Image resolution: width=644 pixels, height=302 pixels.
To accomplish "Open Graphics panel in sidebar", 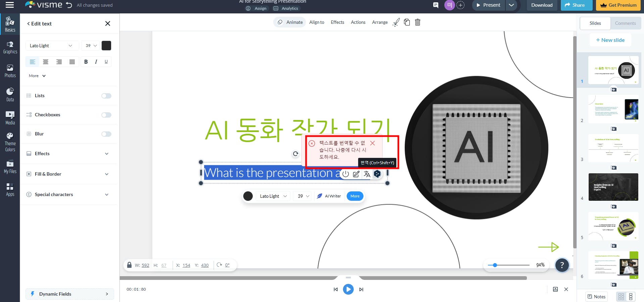I will (10, 48).
